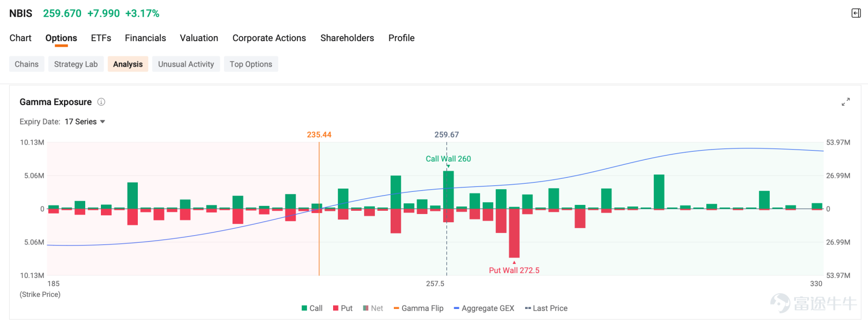Image resolution: width=868 pixels, height=323 pixels.
Task: Open the Gamma Exposure info tooltip icon
Action: pyautogui.click(x=101, y=102)
